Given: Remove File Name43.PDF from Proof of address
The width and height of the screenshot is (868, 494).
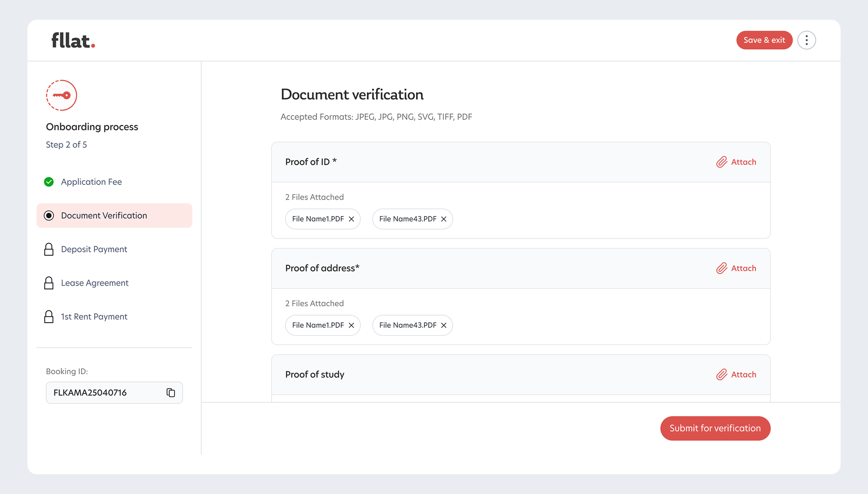Looking at the screenshot, I should click(443, 325).
